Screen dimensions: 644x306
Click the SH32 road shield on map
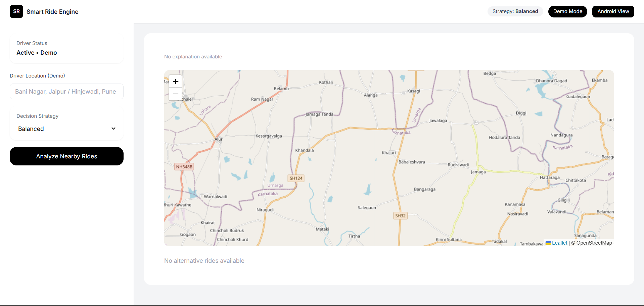(400, 216)
